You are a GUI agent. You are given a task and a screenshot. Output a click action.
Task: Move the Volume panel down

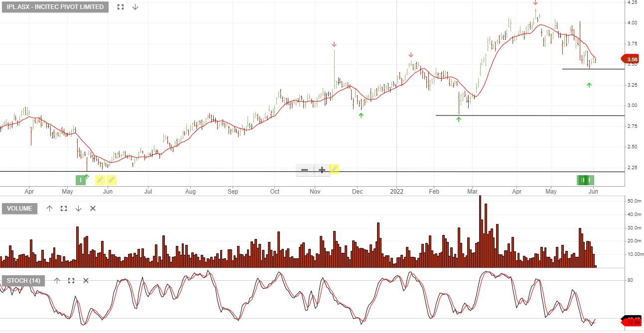pos(78,209)
